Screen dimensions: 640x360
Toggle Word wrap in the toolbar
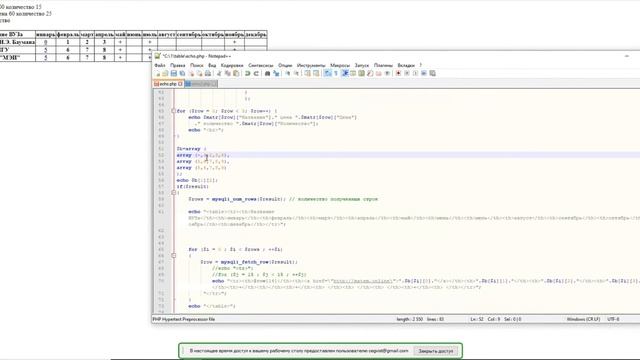[327, 73]
